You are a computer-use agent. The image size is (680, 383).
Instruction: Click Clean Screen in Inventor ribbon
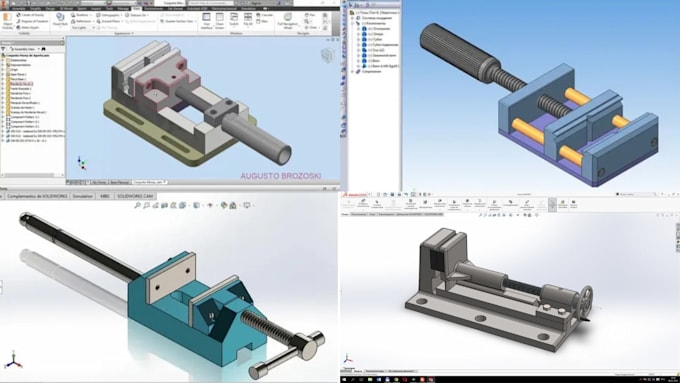point(220,20)
